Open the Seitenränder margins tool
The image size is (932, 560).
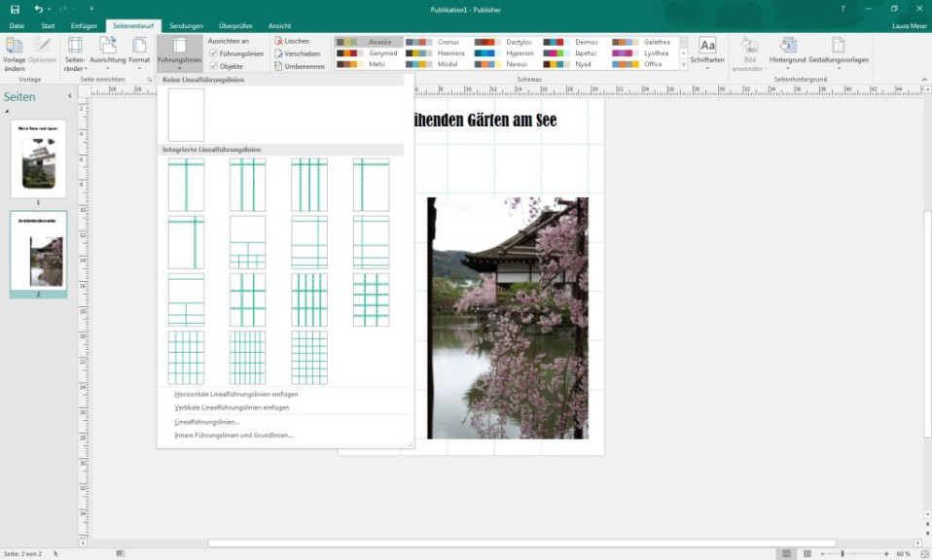click(x=75, y=54)
